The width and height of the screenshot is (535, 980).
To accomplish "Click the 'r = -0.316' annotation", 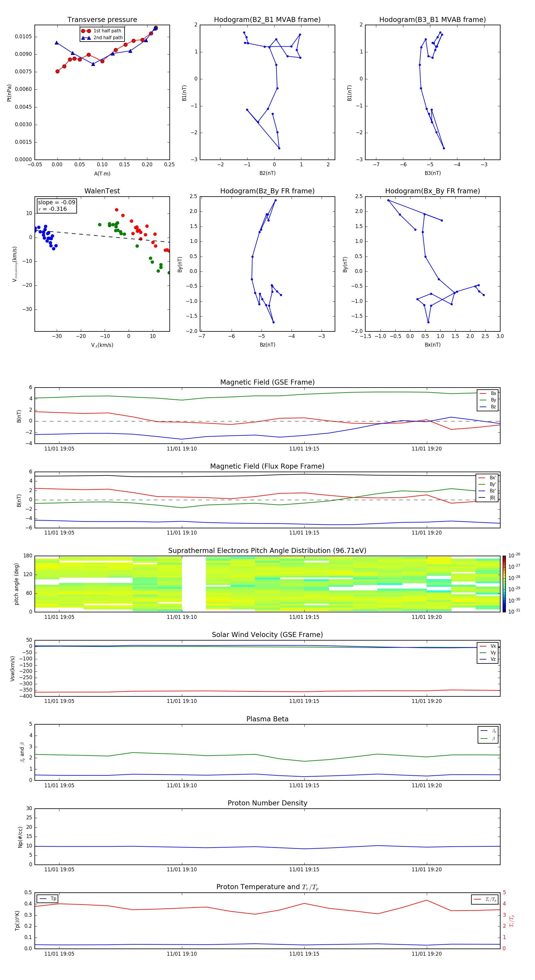I will pos(53,209).
